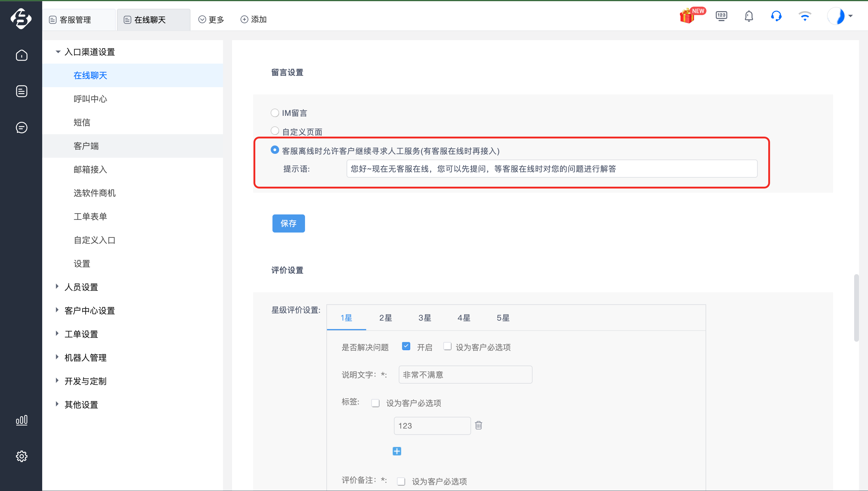Screen dimensions: 868x491
Task: Click the wifi network status icon
Action: tap(805, 16)
